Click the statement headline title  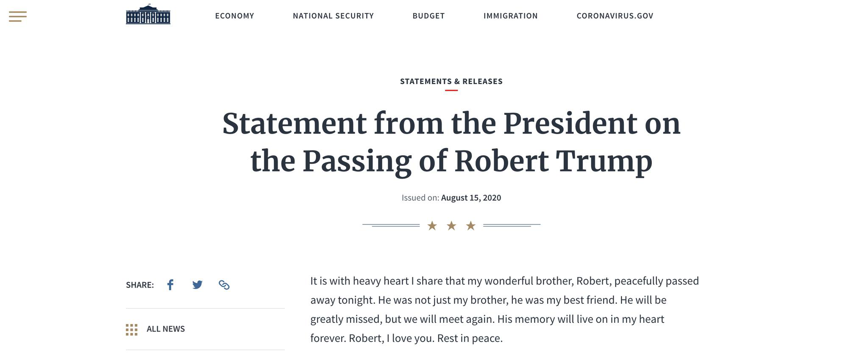451,142
